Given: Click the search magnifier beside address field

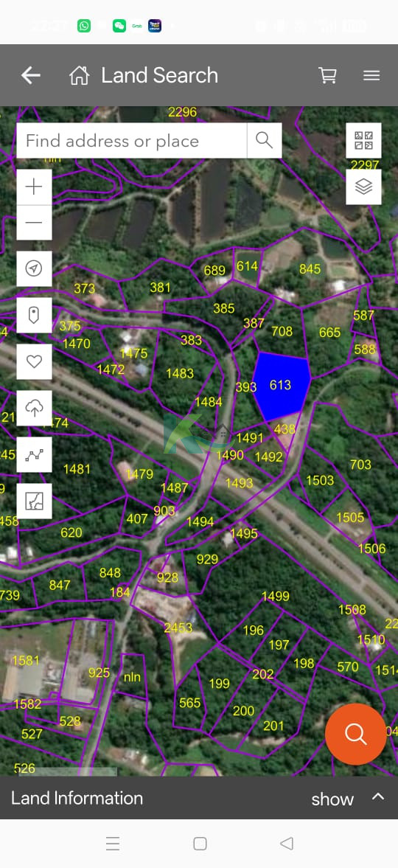Looking at the screenshot, I should 264,141.
